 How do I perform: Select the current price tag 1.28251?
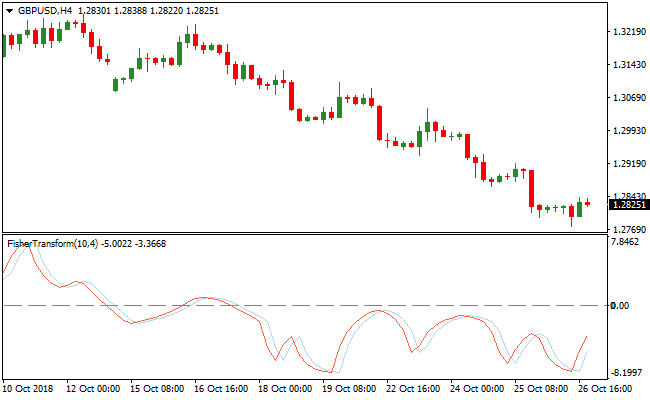point(627,205)
